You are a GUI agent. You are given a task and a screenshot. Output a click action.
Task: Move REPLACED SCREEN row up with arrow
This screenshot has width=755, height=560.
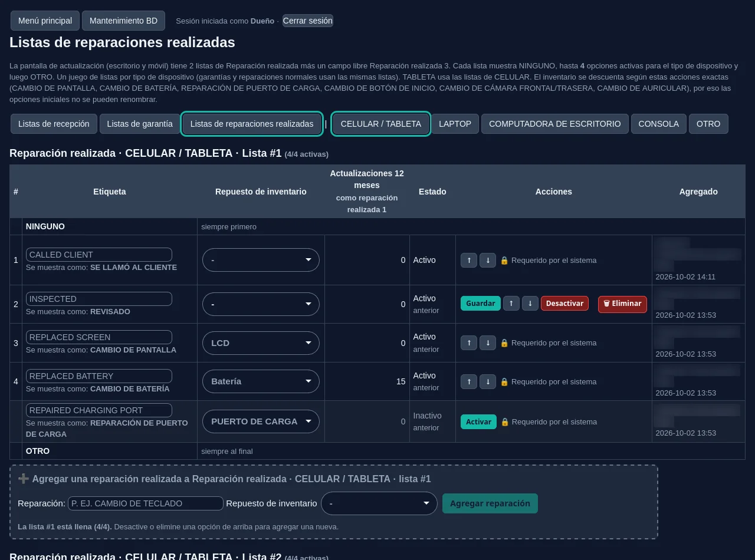point(469,342)
